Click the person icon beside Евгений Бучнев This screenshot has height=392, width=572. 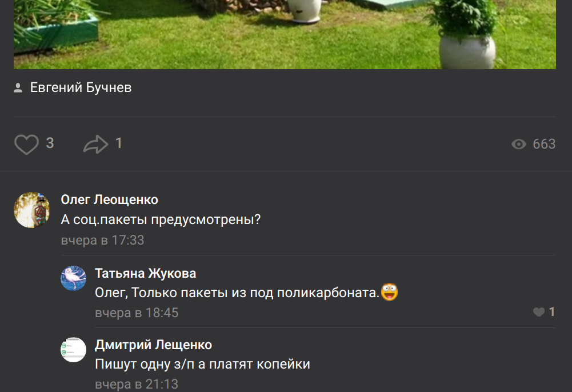click(18, 87)
